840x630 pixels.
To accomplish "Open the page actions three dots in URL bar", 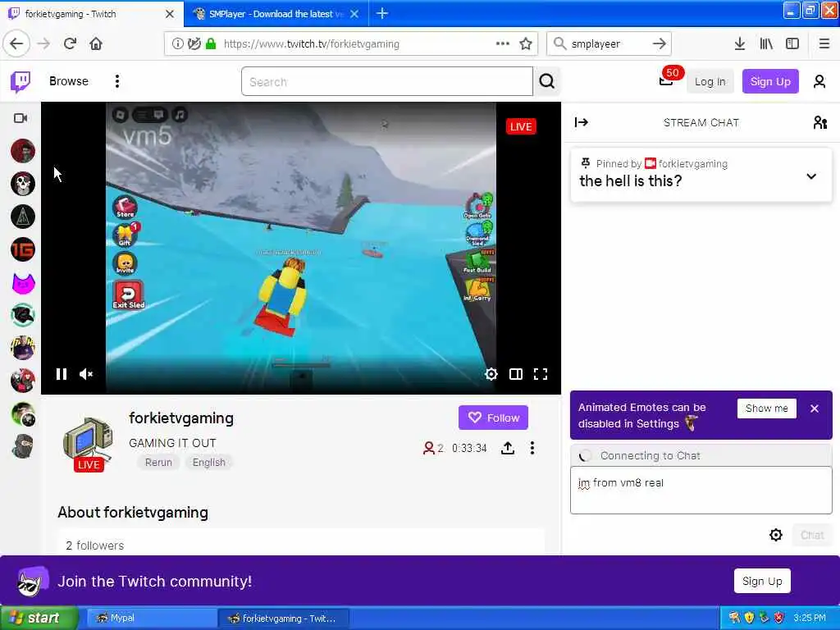I will (x=502, y=43).
